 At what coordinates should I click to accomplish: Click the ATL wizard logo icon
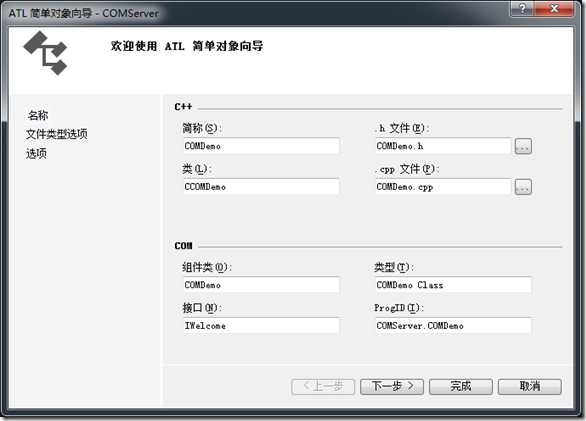tap(46, 53)
